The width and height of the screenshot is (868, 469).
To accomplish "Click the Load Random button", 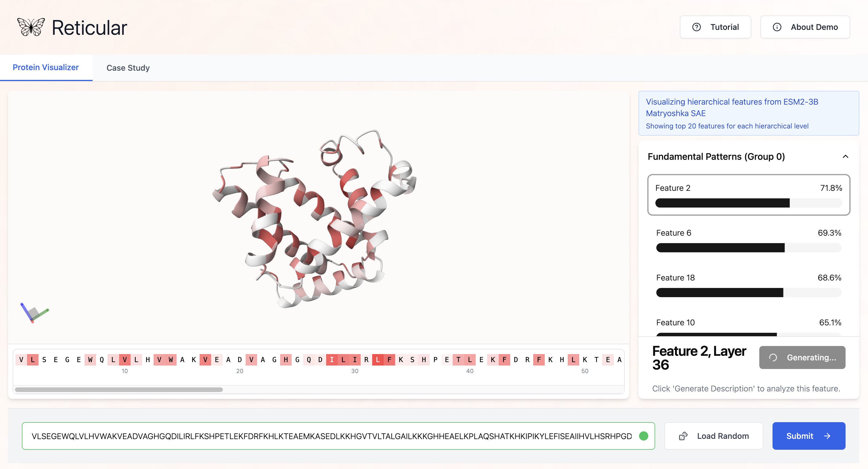I will point(714,436).
